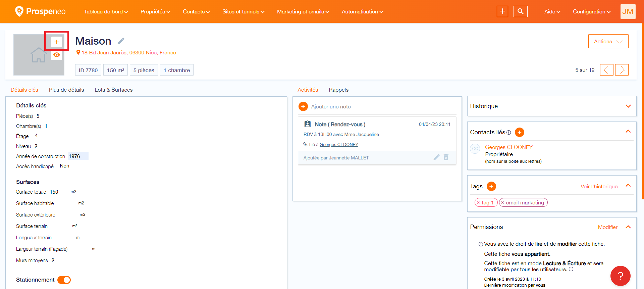
Task: Open the Tableau de bord menu
Action: tap(106, 11)
